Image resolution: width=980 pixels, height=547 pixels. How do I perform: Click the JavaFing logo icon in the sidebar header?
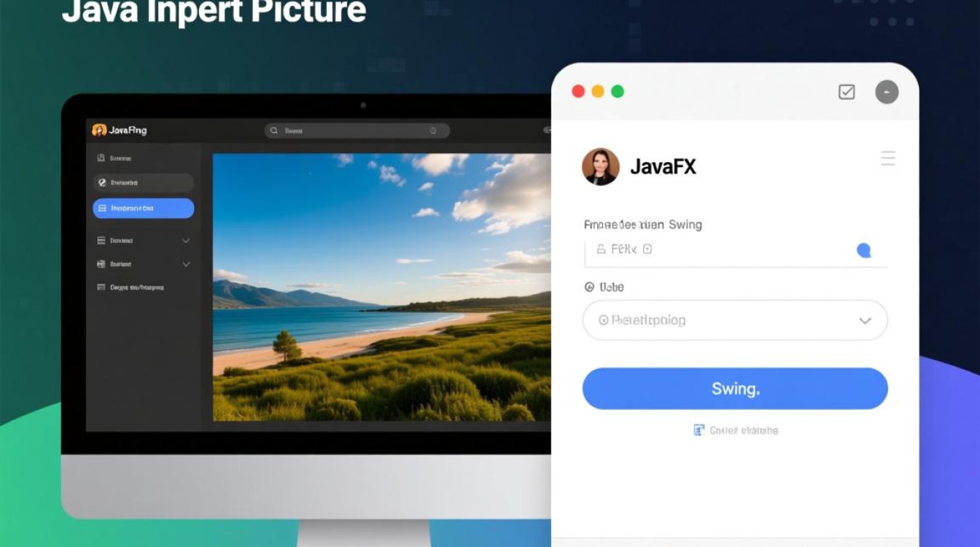[x=101, y=129]
